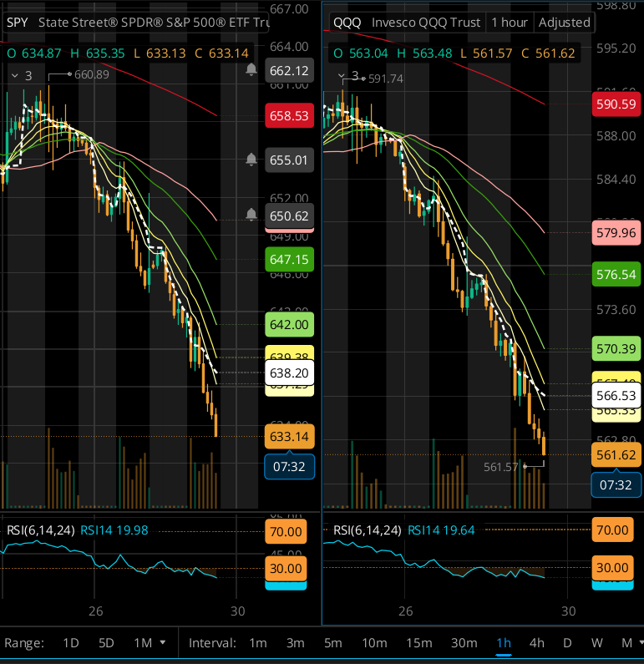Switch interval to 10m
Image resolution: width=644 pixels, height=664 pixels.
(374, 643)
